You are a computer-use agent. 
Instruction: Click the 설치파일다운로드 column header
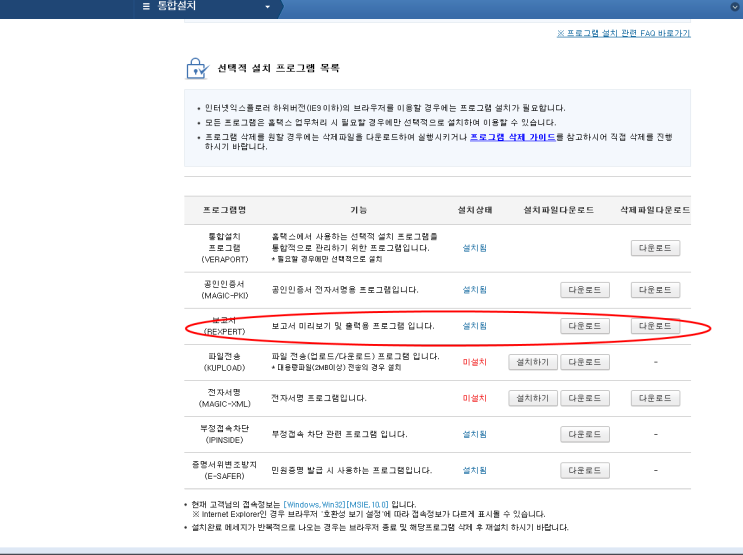[x=559, y=210]
